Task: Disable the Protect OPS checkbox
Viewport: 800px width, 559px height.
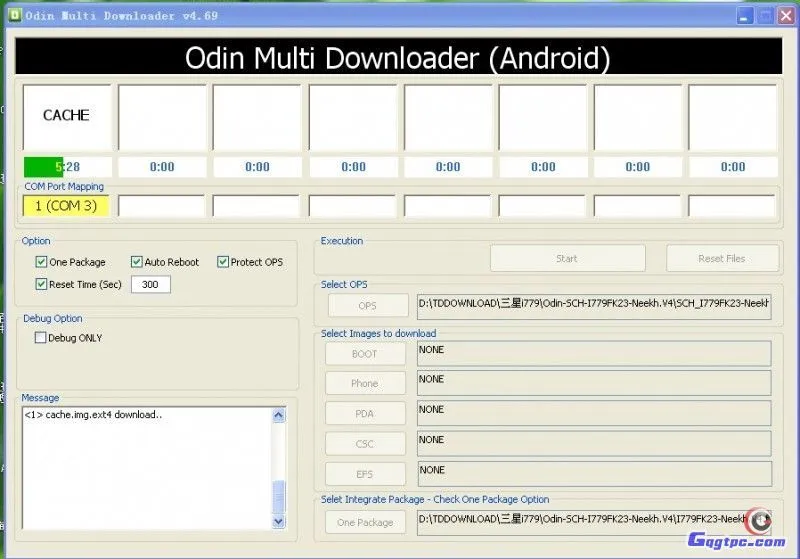Action: (x=223, y=262)
